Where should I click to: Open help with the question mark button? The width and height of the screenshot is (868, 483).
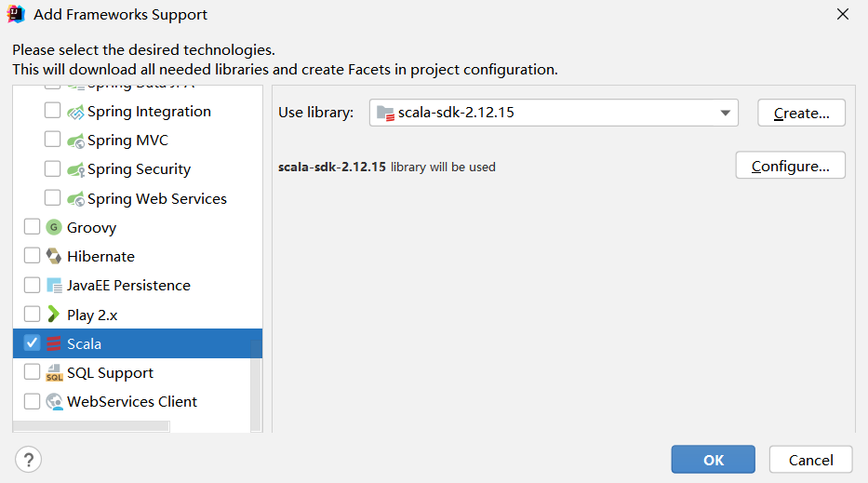point(28,459)
